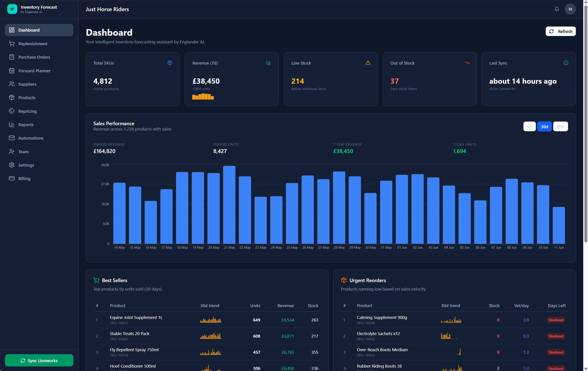Click the £164,820 period revenue value
Viewport: 588px width, 371px height.
(104, 151)
